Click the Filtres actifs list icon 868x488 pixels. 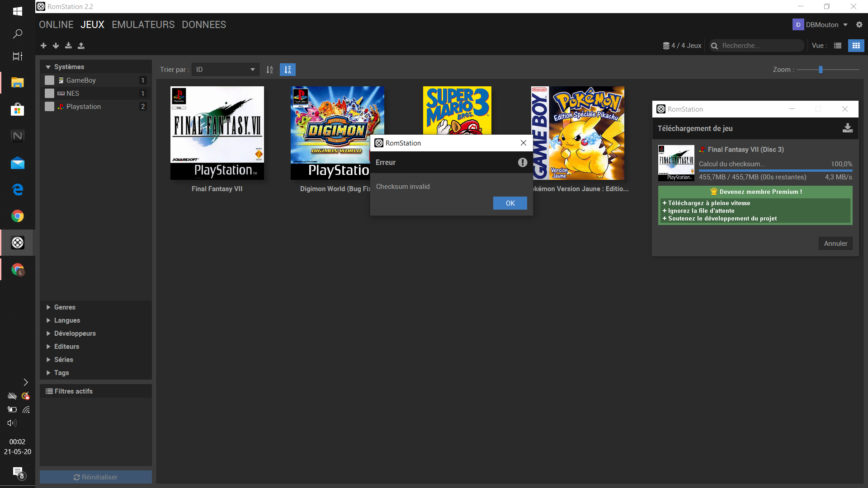pos(49,391)
